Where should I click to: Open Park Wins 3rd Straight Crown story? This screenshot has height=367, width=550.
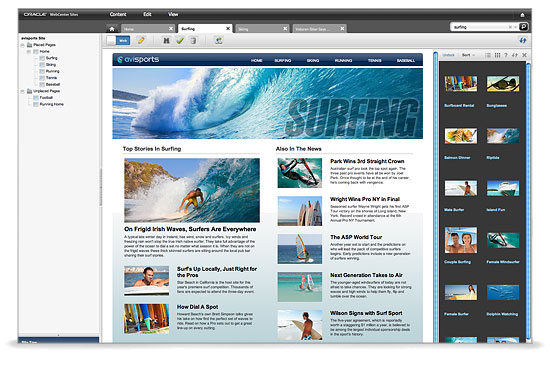pos(367,161)
